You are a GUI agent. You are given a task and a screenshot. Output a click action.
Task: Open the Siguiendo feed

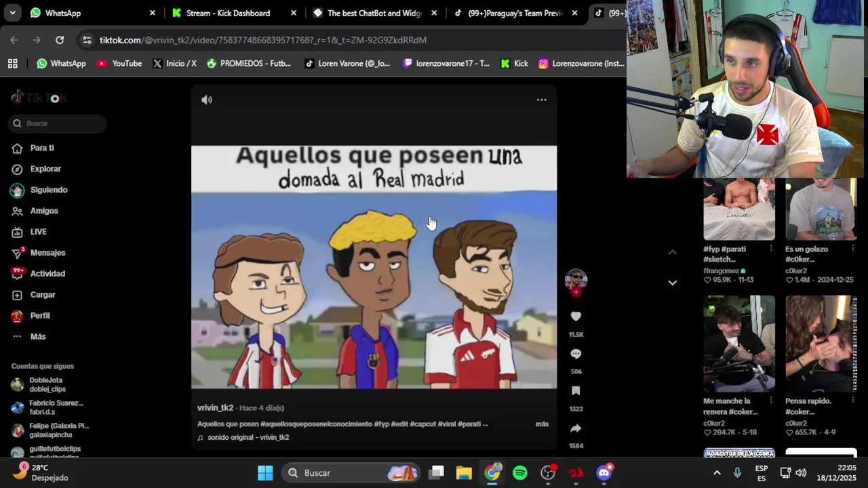[x=49, y=190]
